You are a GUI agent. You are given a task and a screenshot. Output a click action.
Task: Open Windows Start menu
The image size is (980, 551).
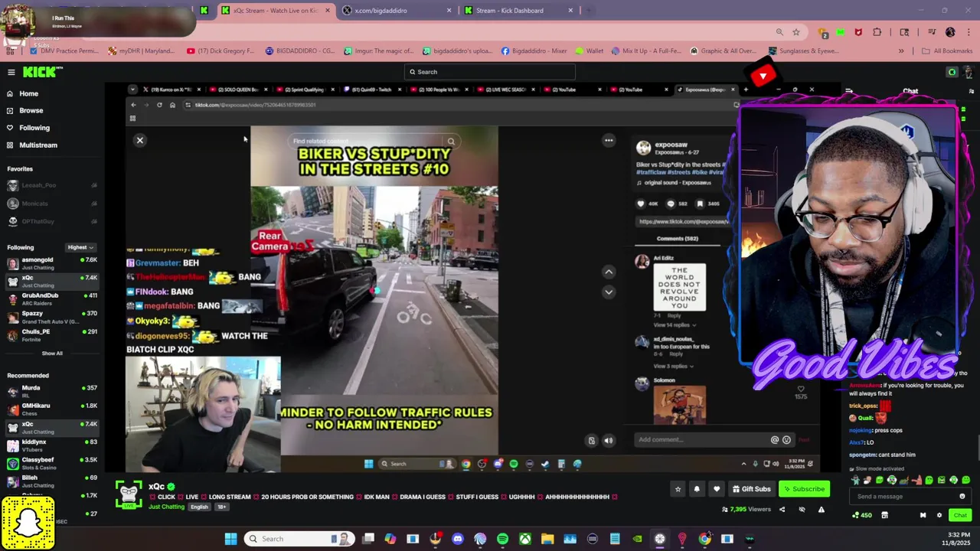point(230,539)
